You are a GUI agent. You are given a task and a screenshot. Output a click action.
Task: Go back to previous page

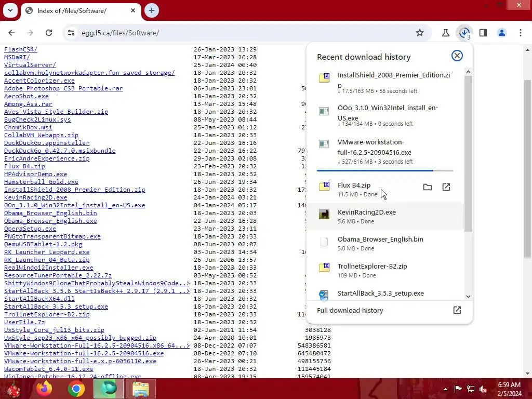click(11, 33)
